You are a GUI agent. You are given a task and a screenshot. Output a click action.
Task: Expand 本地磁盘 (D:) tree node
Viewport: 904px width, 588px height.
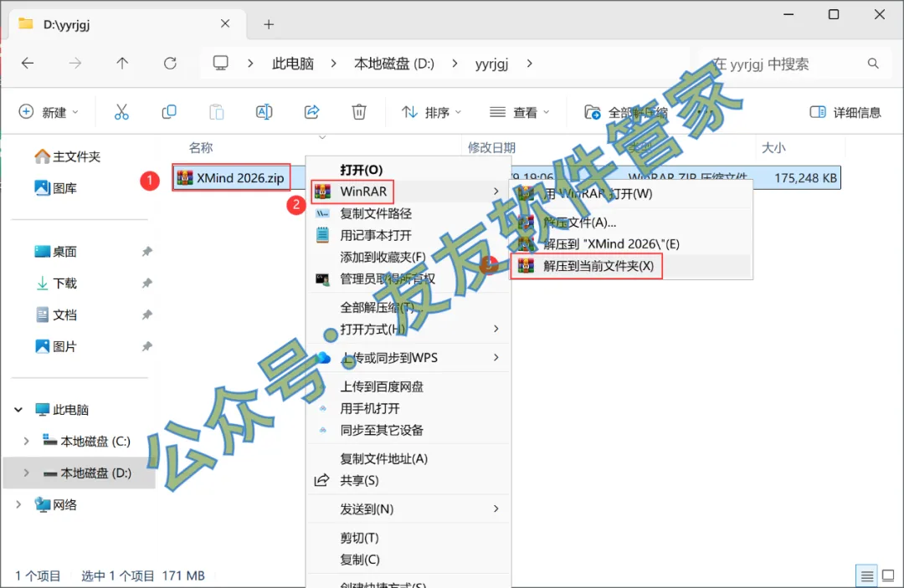26,473
